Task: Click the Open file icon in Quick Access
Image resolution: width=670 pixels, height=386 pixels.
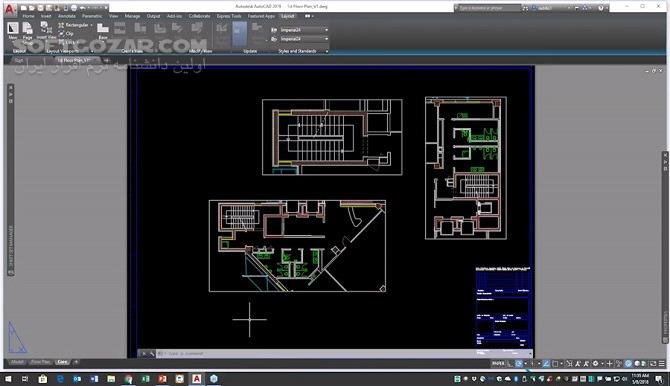Action: tap(32, 8)
